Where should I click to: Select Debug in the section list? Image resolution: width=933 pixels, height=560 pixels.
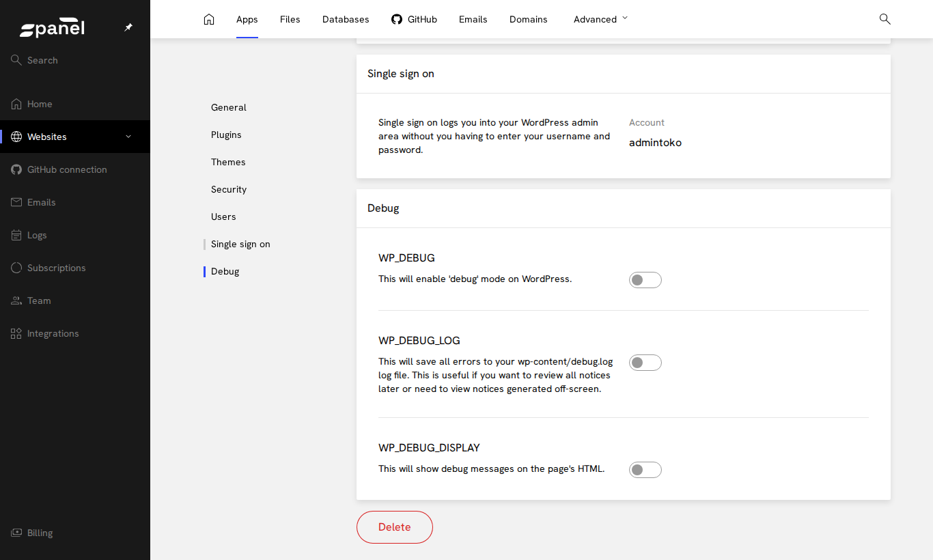click(225, 271)
